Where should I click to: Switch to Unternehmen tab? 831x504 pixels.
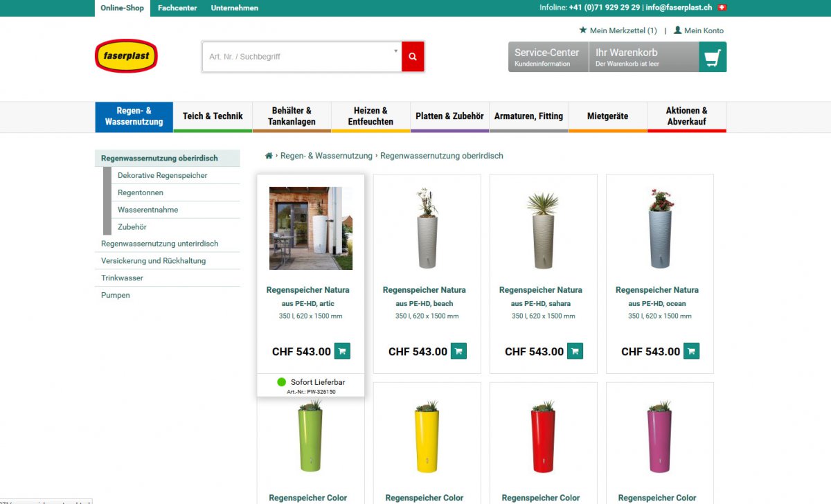pos(235,8)
